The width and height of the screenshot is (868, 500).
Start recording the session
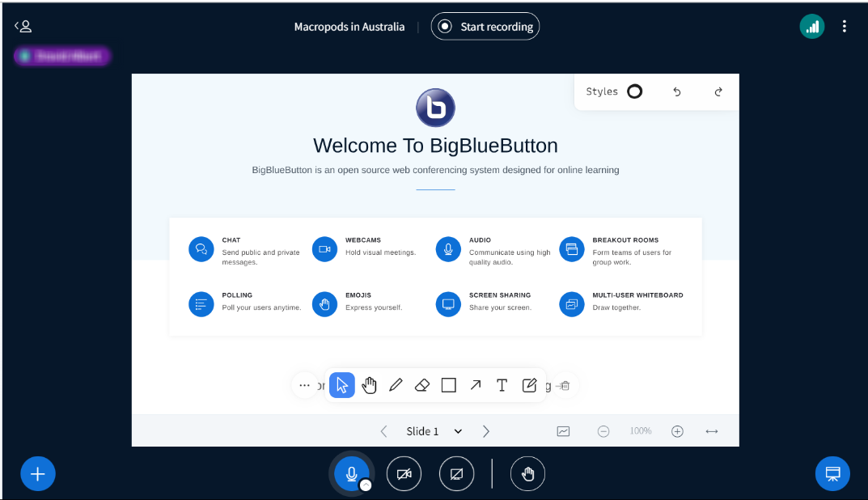(485, 27)
